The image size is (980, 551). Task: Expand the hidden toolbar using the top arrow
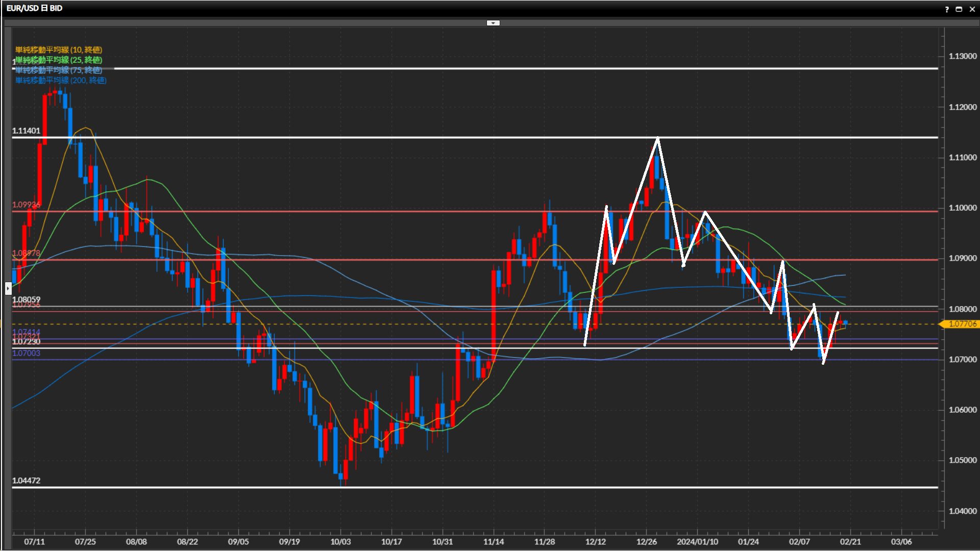tap(493, 23)
